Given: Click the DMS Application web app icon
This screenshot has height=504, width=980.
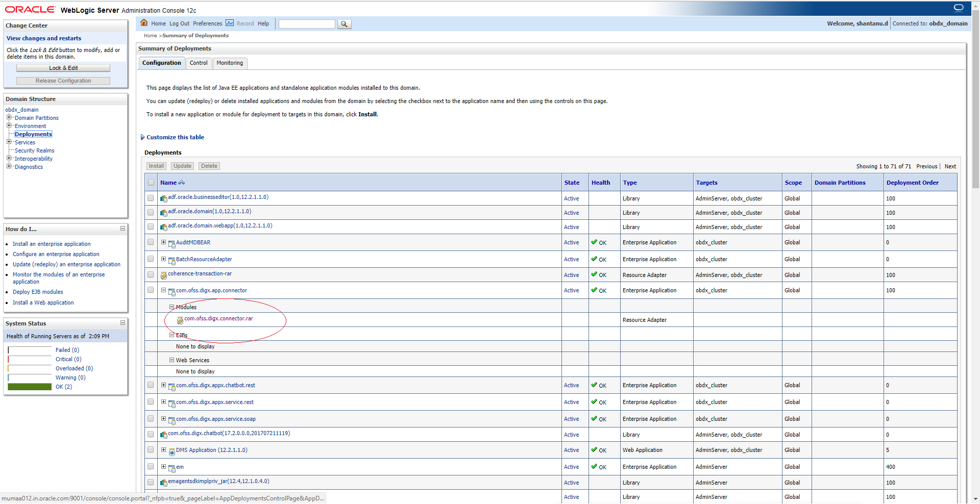Looking at the screenshot, I should [x=171, y=451].
